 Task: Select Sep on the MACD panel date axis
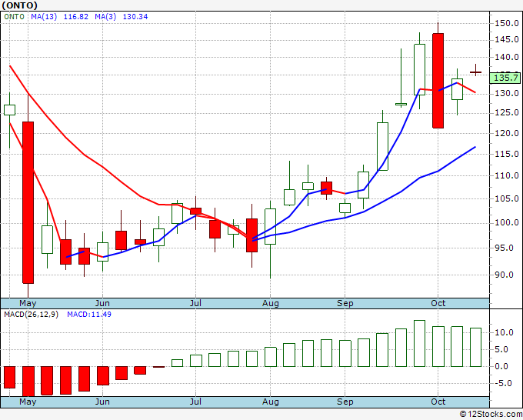pos(345,402)
